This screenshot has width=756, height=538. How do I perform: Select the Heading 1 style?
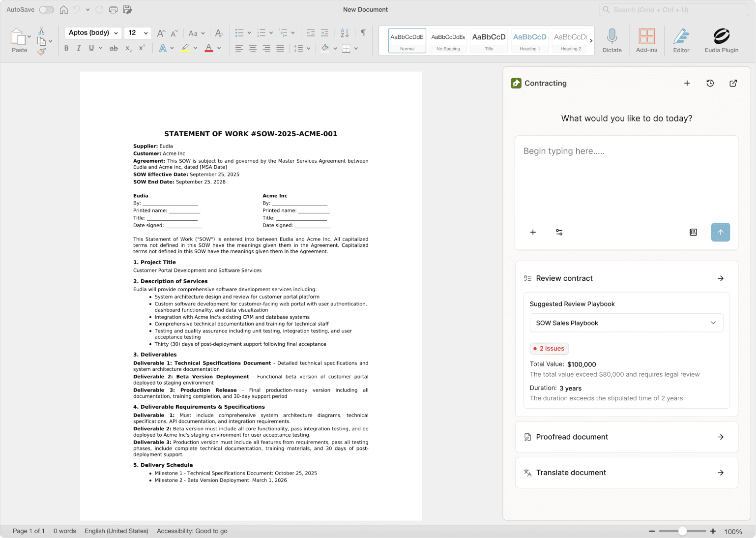point(529,40)
